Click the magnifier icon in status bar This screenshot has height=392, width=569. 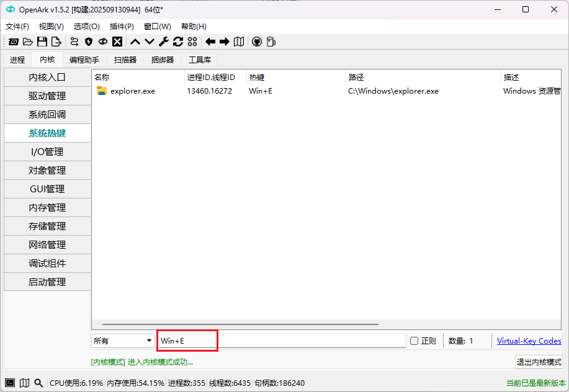pos(38,383)
